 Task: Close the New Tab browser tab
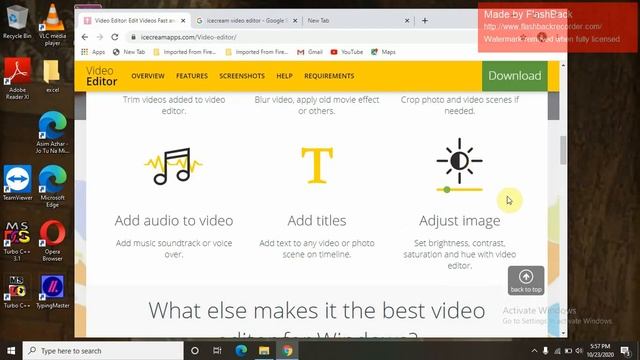[407, 20]
